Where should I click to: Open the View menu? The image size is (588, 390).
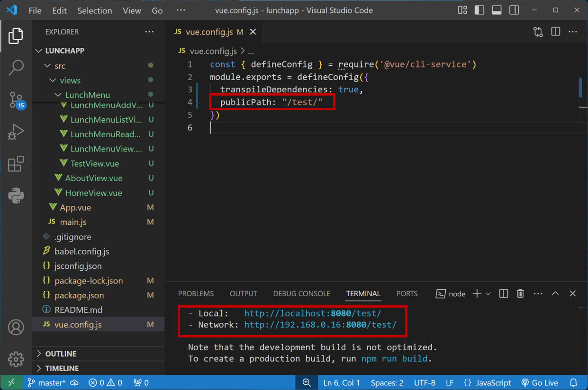(x=132, y=10)
